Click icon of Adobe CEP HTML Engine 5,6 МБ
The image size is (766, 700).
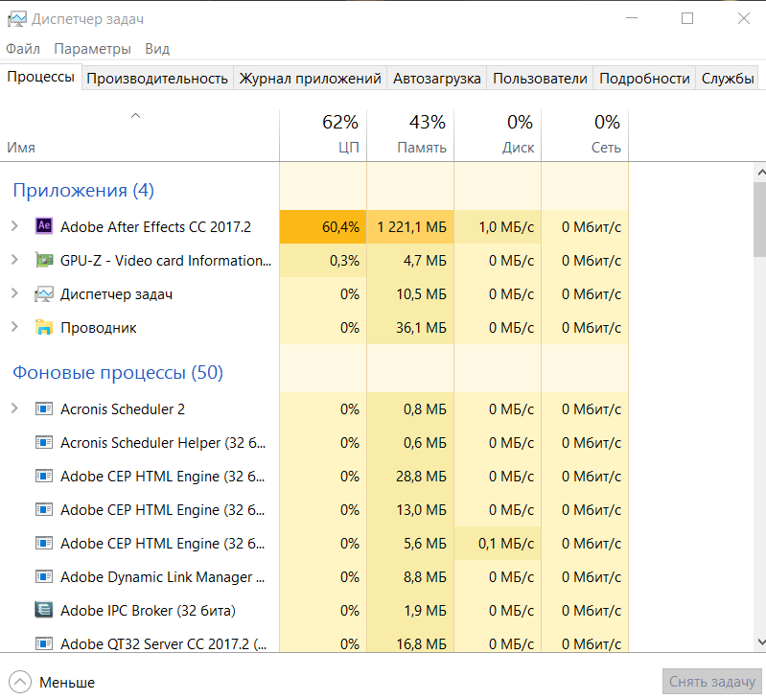44,543
